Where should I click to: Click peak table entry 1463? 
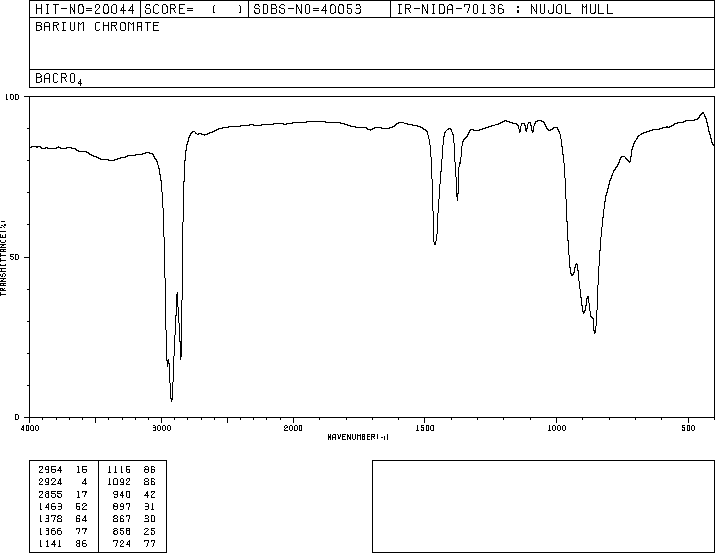[50, 506]
